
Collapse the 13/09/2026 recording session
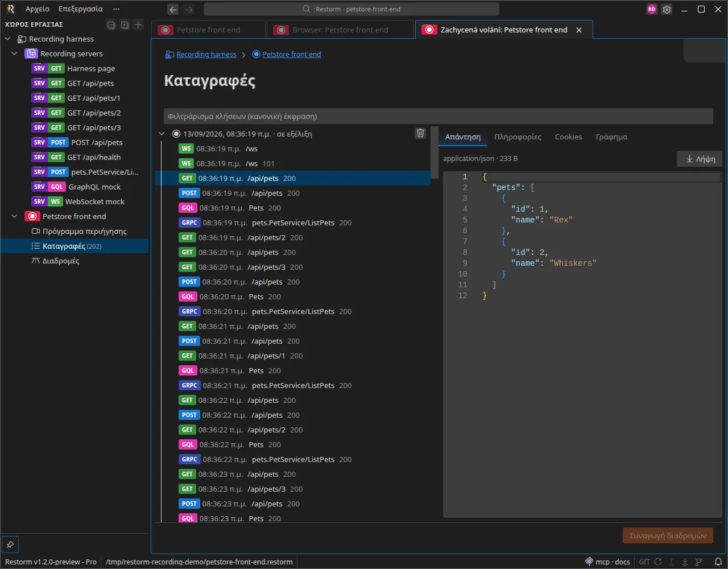pos(162,134)
